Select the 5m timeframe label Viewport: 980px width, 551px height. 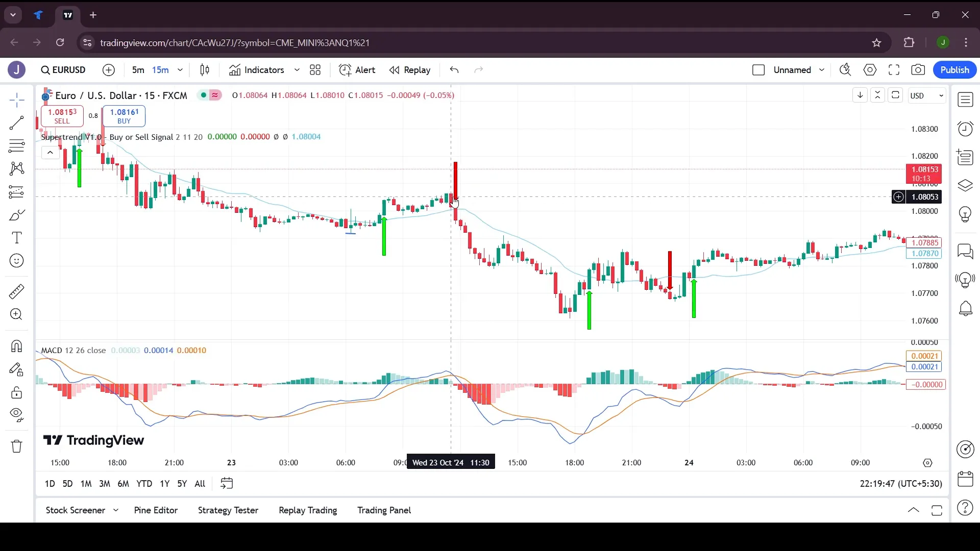coord(138,69)
